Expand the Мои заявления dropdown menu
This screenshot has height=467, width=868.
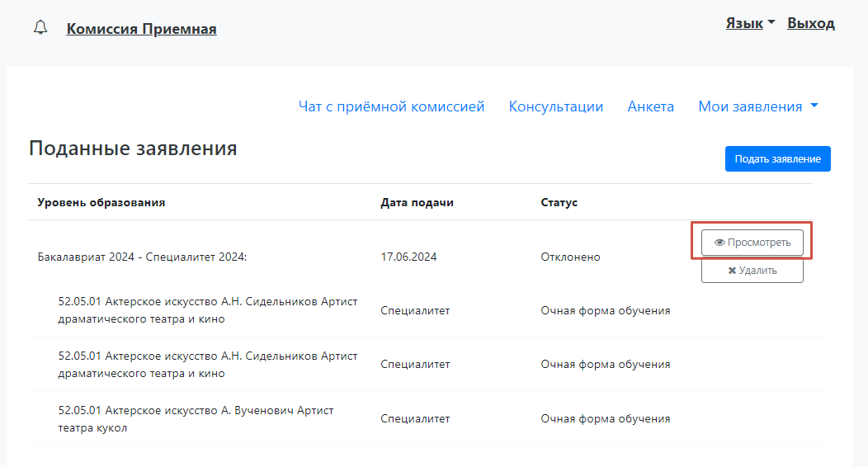click(x=757, y=106)
